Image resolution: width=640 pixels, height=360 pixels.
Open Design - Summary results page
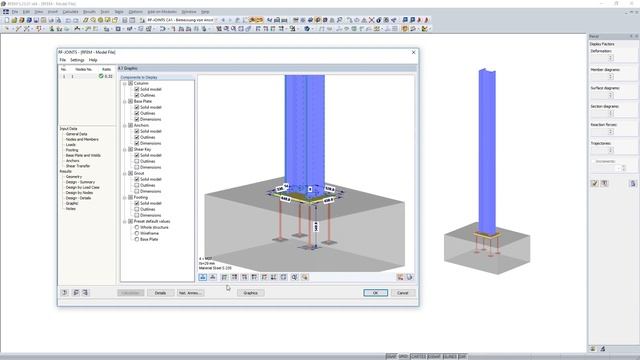(x=80, y=182)
